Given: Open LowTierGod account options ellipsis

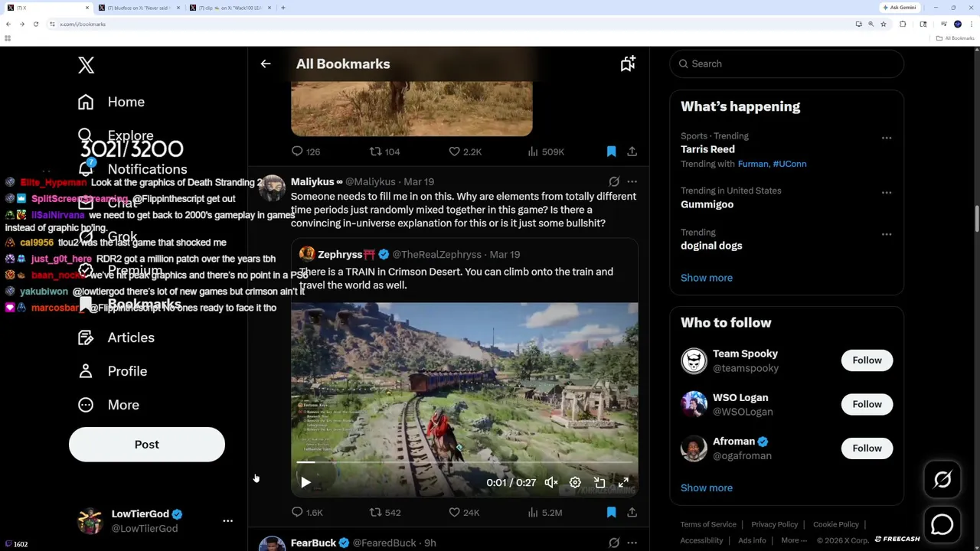Looking at the screenshot, I should [227, 520].
